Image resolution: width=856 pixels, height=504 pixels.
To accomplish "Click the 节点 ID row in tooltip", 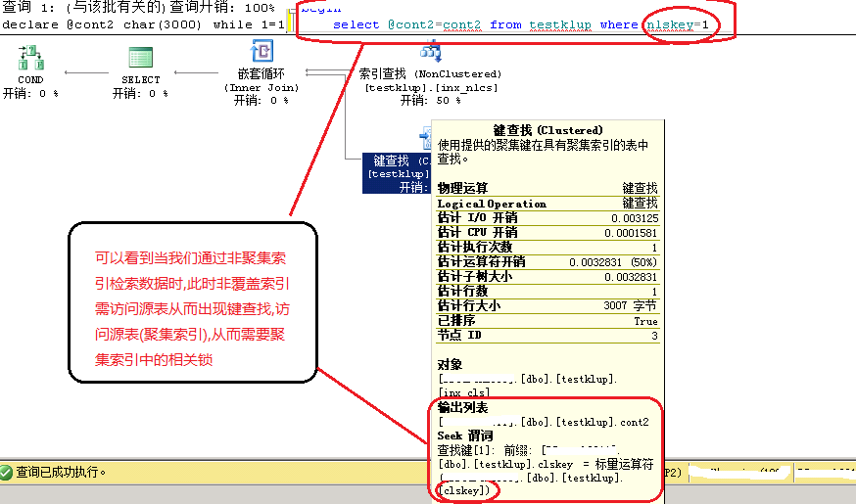I will coord(547,335).
